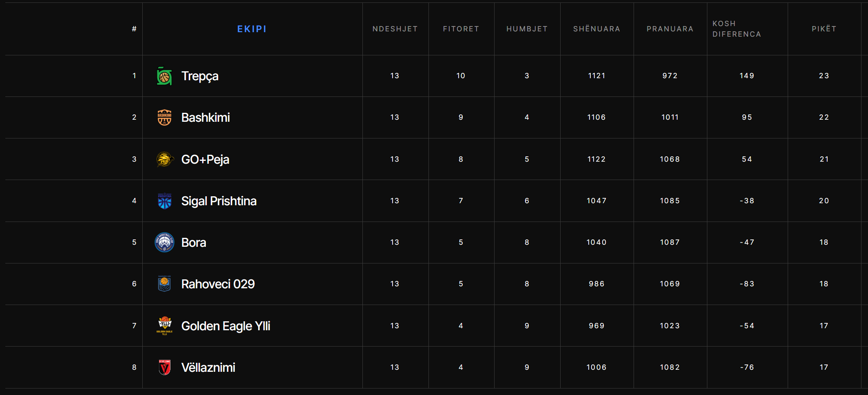
Task: Open the Vëllaznimi team name link
Action: (208, 367)
